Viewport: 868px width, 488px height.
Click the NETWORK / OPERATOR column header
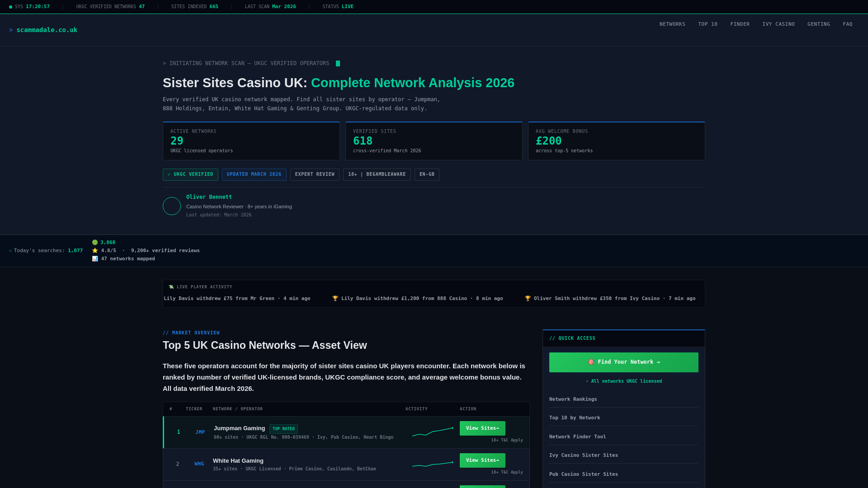pos(238,409)
